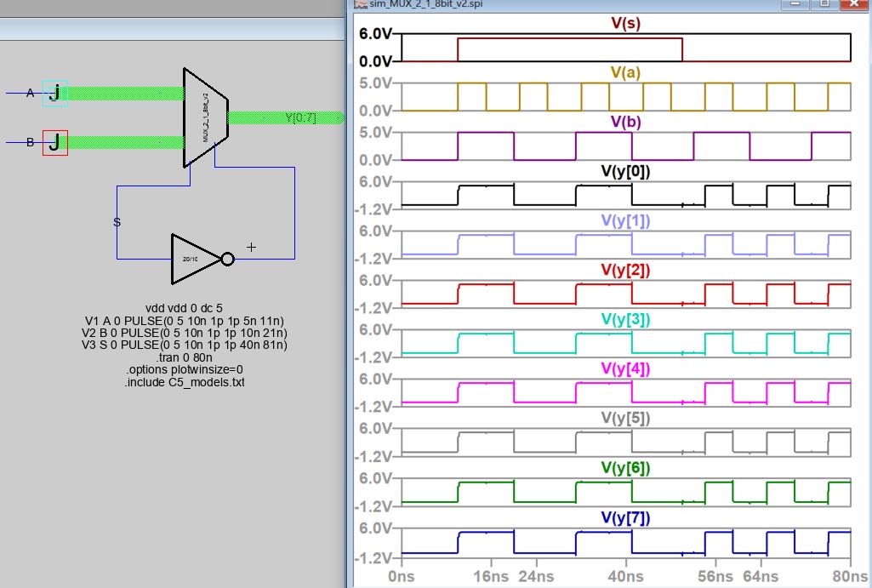
Task: Click the V(y[0]) trace name
Action: point(625,171)
